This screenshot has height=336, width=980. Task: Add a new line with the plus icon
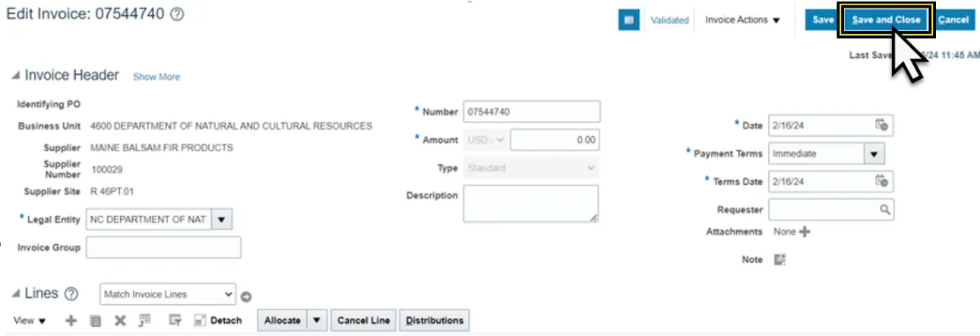pyautogui.click(x=71, y=321)
